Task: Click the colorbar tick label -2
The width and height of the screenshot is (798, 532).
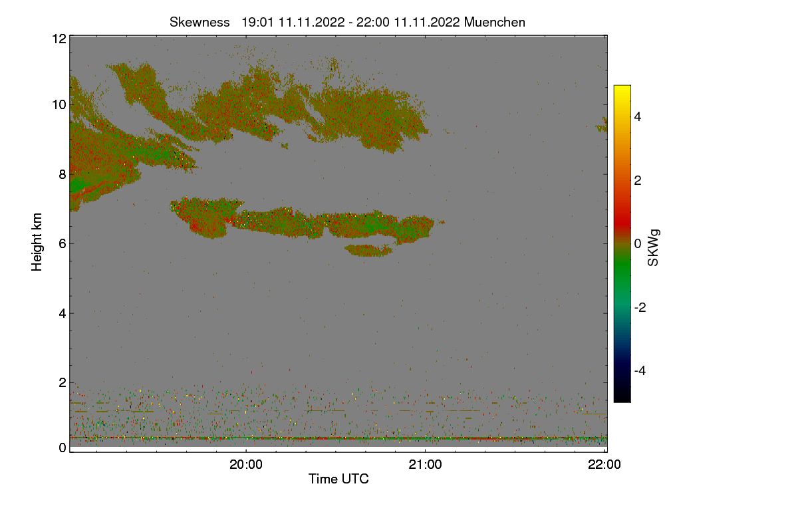Action: tap(639, 307)
